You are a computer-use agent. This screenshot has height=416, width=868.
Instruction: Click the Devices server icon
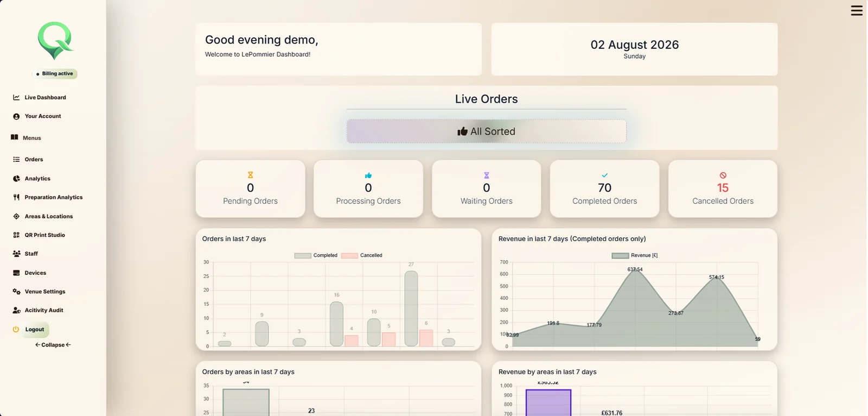coord(16,273)
